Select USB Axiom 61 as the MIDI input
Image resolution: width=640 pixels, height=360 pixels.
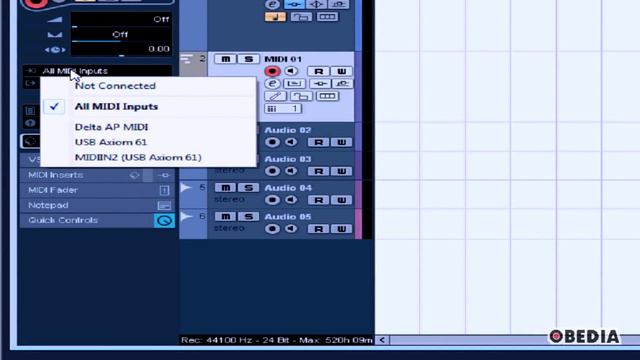111,142
